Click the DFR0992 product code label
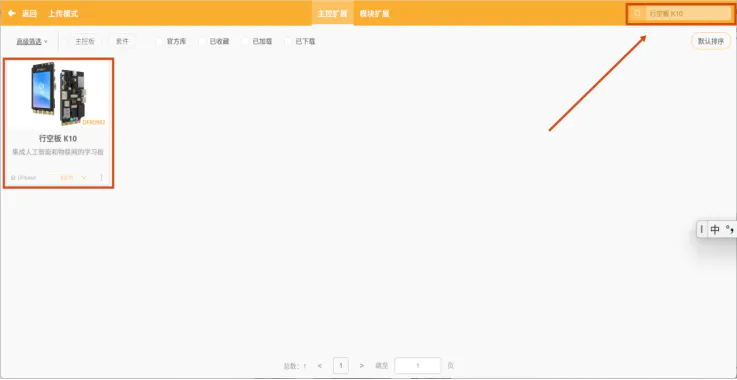Image resolution: width=737 pixels, height=380 pixels. pyautogui.click(x=94, y=122)
